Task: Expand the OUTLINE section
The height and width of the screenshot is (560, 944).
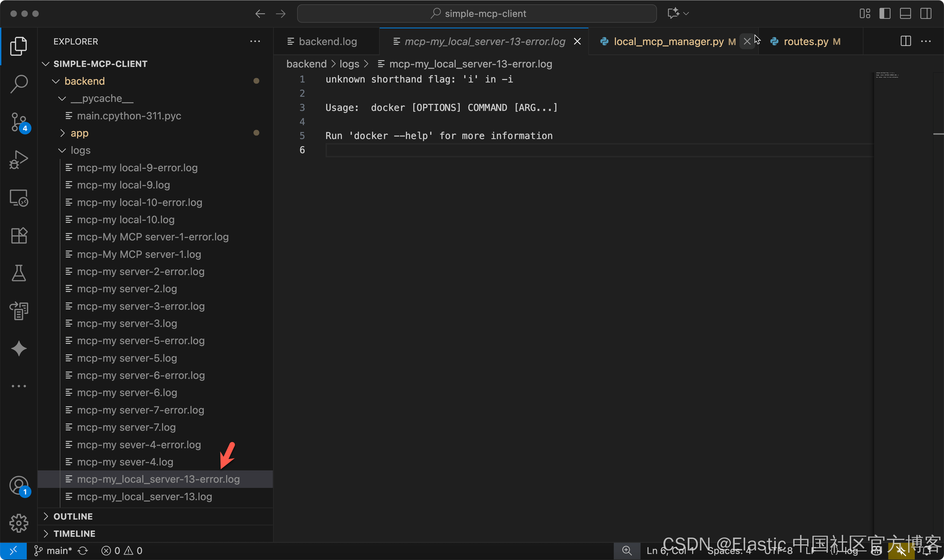Action: tap(73, 516)
